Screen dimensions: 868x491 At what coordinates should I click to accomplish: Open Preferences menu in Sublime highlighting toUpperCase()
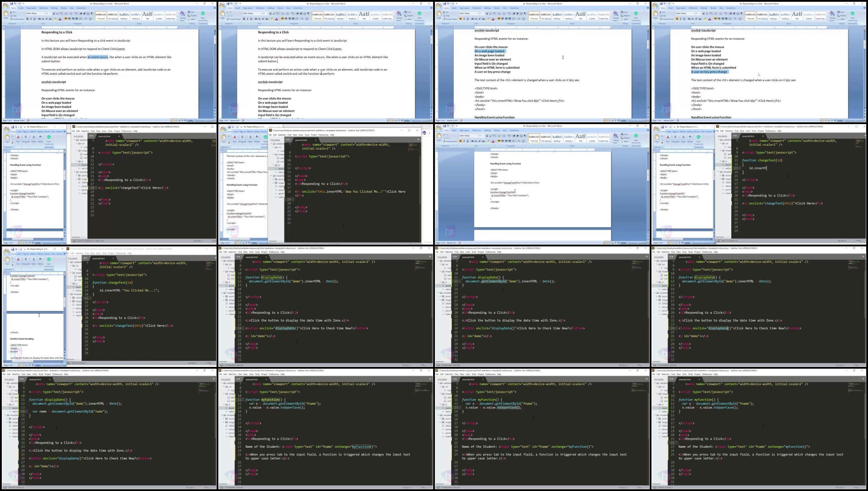[490, 374]
